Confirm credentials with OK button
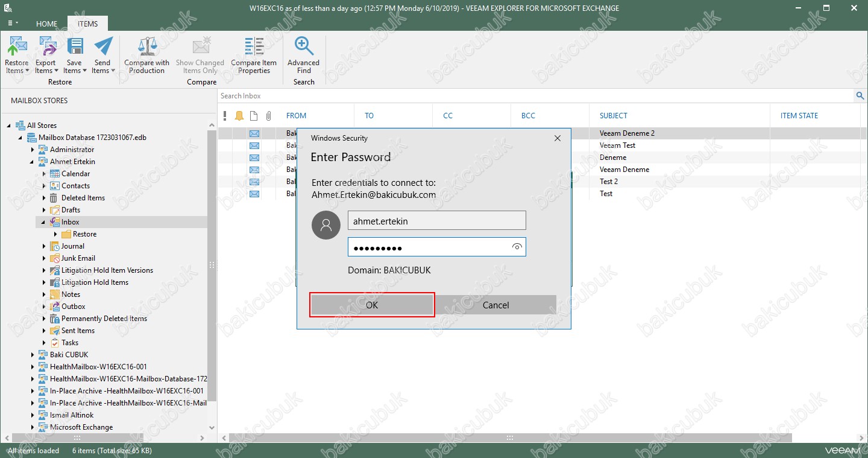The height and width of the screenshot is (458, 868). pos(372,305)
